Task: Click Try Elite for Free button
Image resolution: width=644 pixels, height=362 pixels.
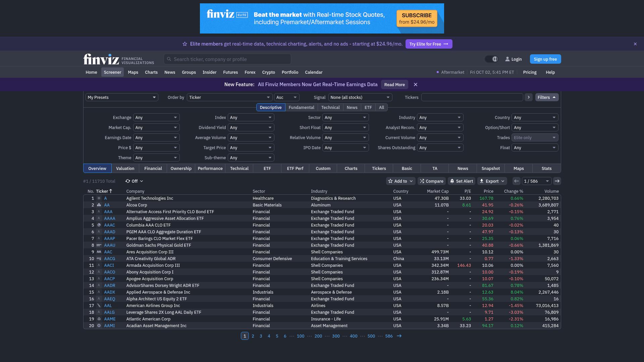Action: tap(429, 44)
